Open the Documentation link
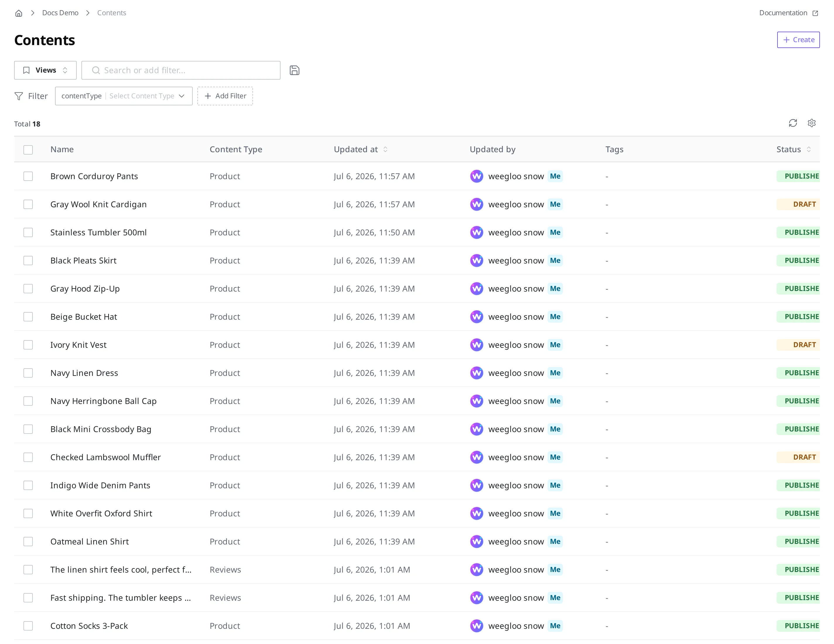Viewport: 834px width, 644px height. click(x=788, y=13)
